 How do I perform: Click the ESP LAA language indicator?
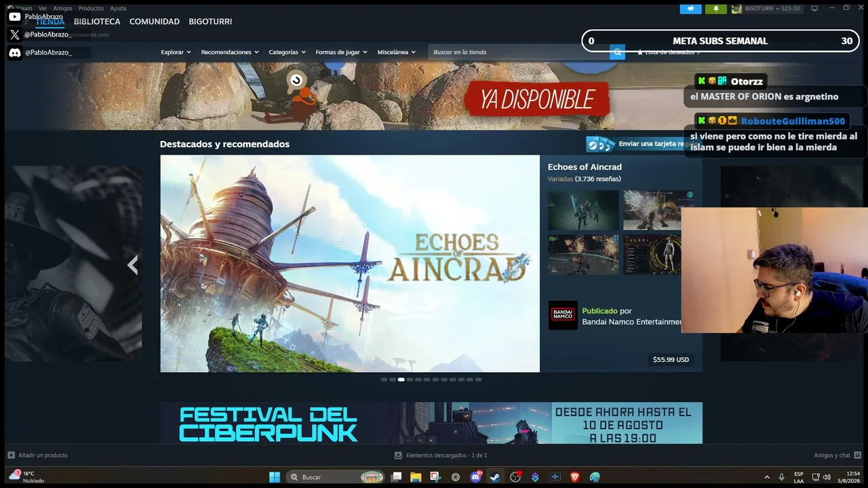click(799, 477)
